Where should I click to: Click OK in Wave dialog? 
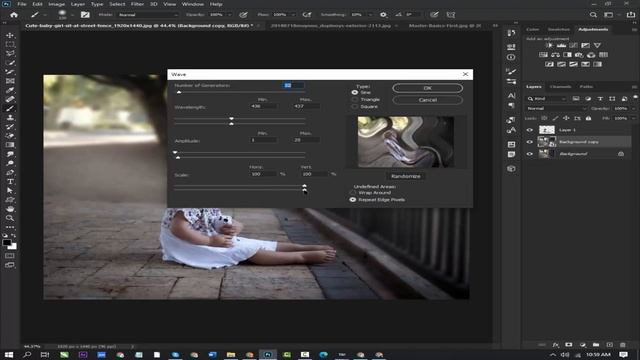[427, 88]
